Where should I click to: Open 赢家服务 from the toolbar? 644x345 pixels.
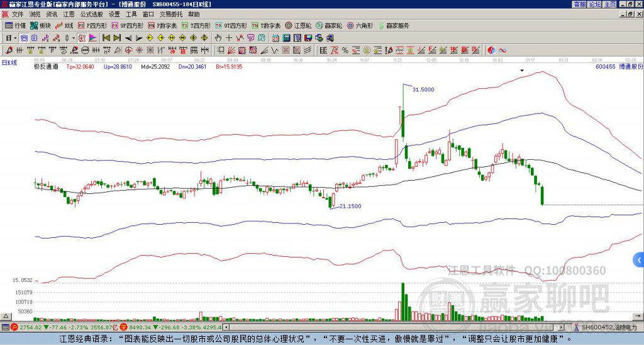coord(394,25)
